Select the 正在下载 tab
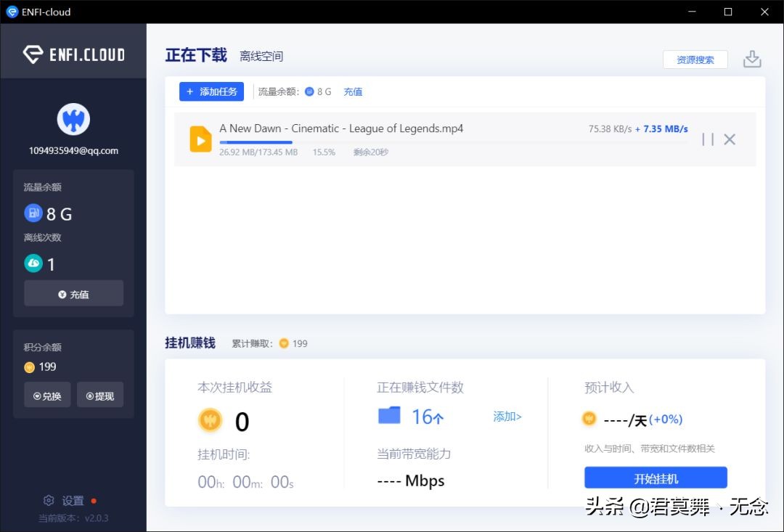Screen dimensions: 784x532 click(196, 55)
